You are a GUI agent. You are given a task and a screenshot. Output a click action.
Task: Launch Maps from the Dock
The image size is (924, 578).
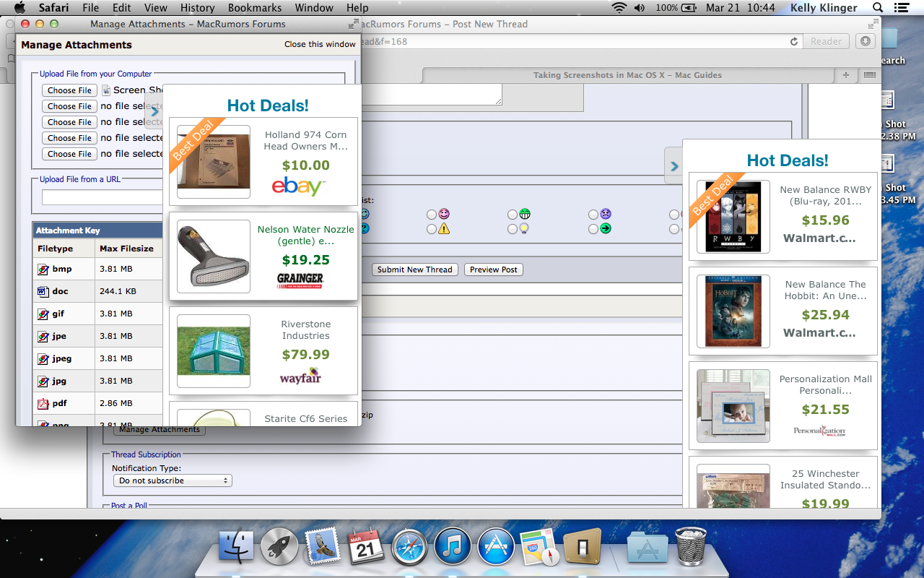539,547
